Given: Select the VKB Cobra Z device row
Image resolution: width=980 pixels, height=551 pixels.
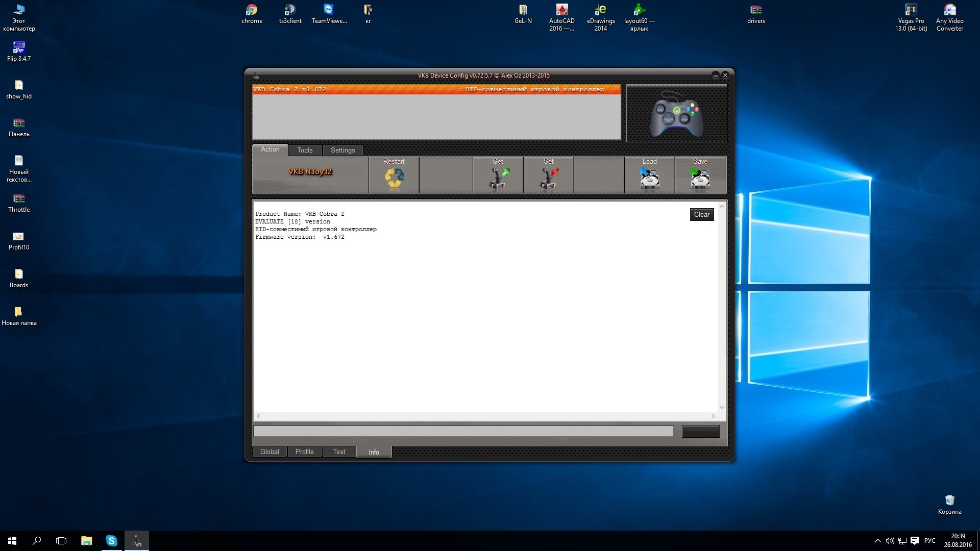Looking at the screenshot, I should (x=436, y=89).
